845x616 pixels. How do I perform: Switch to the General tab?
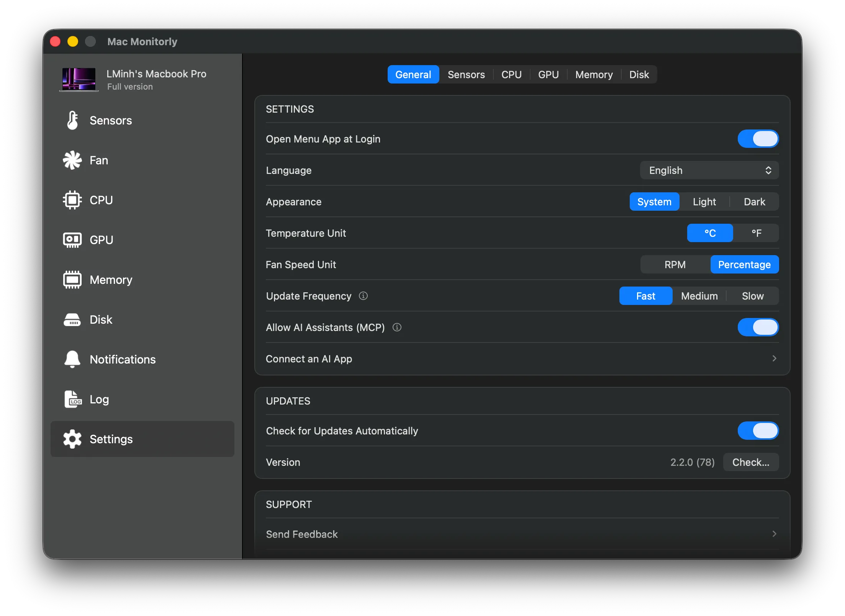(413, 74)
